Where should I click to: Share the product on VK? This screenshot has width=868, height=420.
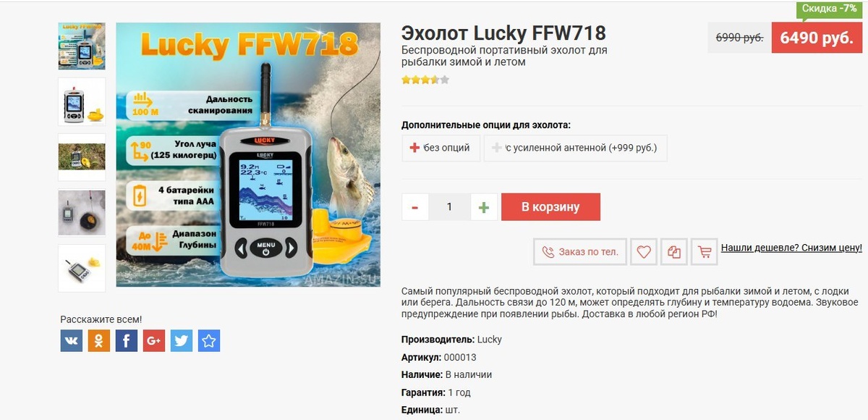(x=72, y=340)
